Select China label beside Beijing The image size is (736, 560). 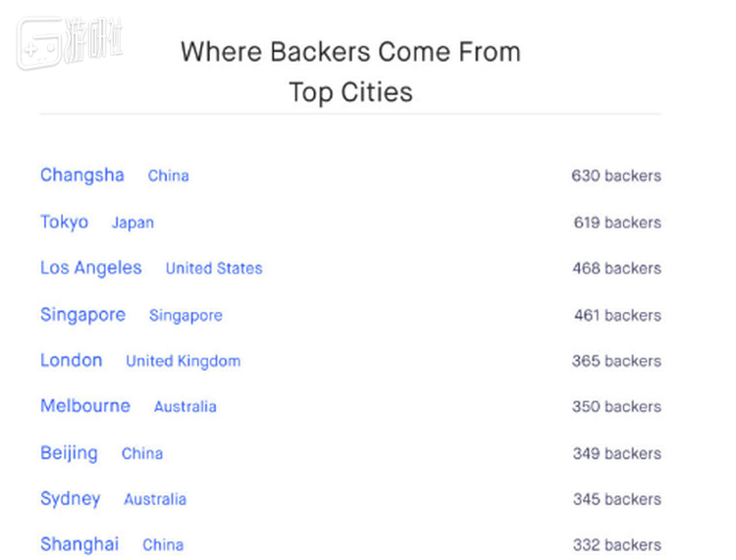click(142, 454)
